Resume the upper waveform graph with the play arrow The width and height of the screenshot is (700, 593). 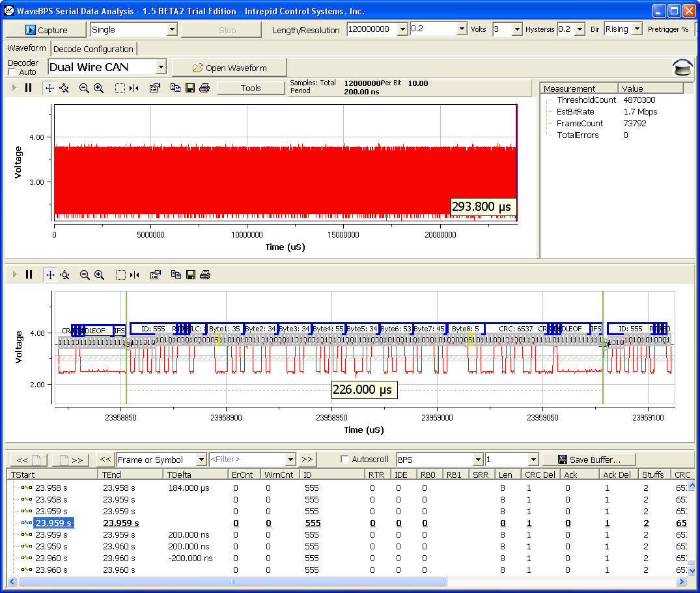coord(14,88)
